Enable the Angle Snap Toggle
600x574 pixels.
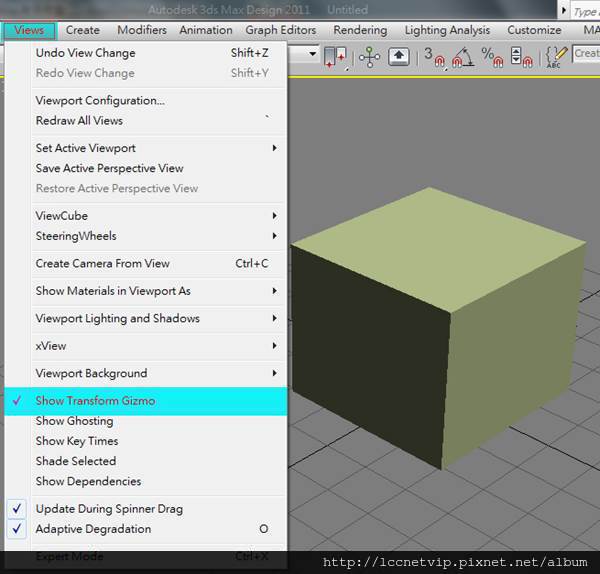(x=462, y=57)
